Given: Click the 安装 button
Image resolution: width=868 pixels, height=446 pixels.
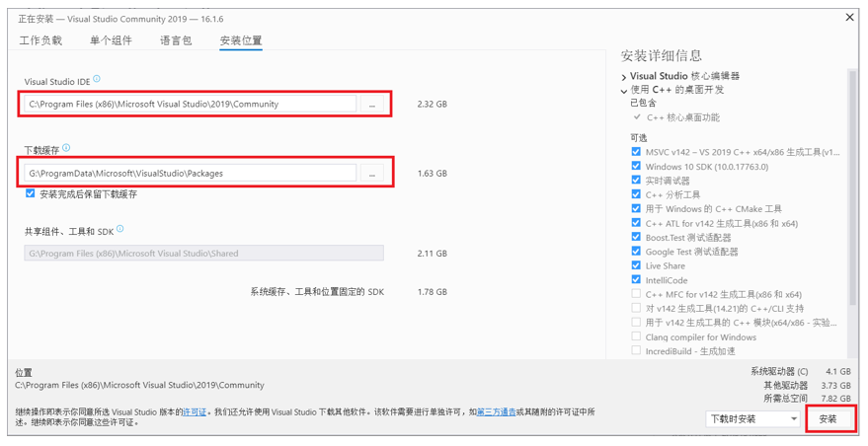Looking at the screenshot, I should point(828,419).
